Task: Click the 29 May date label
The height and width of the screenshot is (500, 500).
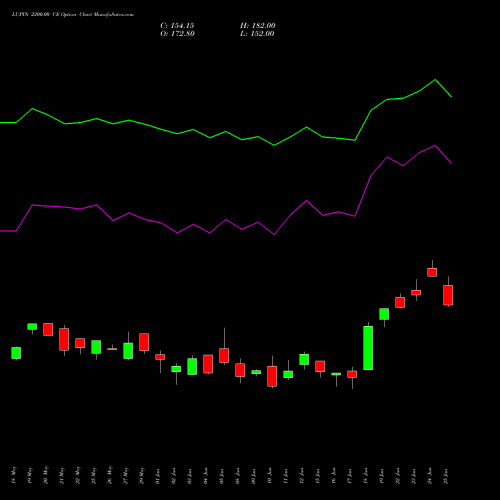Action: tap(142, 475)
